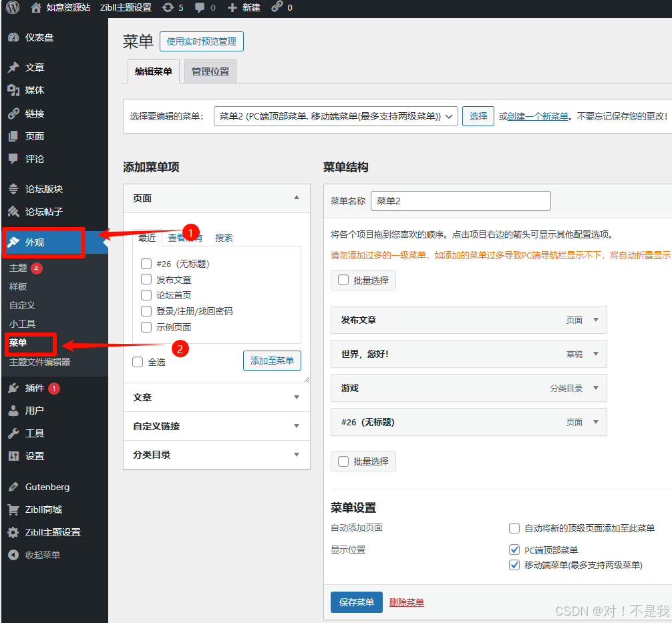Screen dimensions: 672x623
Task: Open the 样板 submenu item
Action: (x=18, y=286)
